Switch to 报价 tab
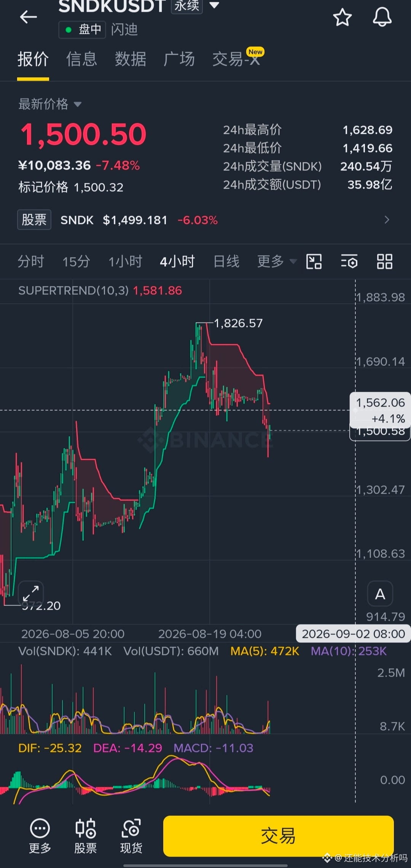411x868 pixels. pos(33,60)
